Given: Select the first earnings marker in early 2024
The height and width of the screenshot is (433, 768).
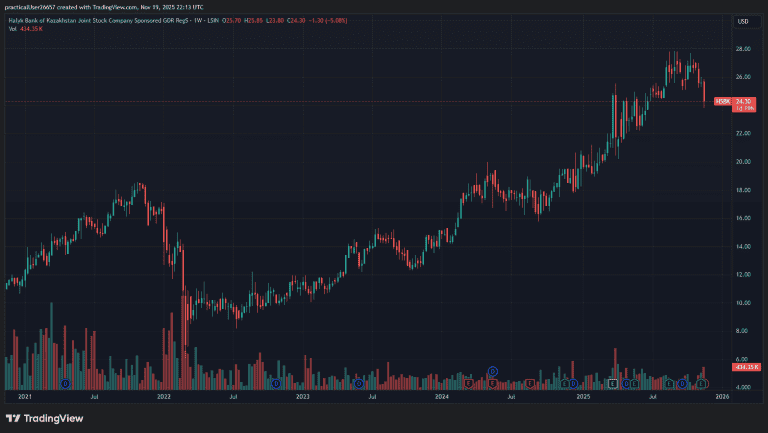Looking at the screenshot, I should (469, 383).
